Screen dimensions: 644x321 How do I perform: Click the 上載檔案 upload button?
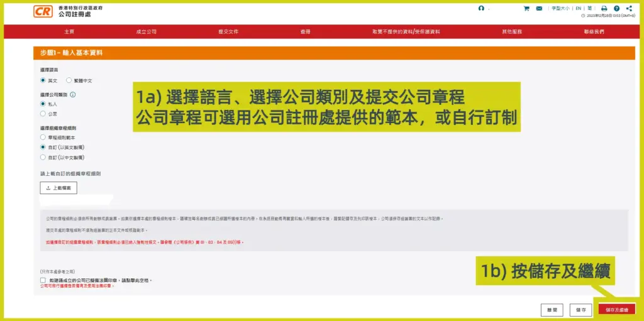point(58,188)
